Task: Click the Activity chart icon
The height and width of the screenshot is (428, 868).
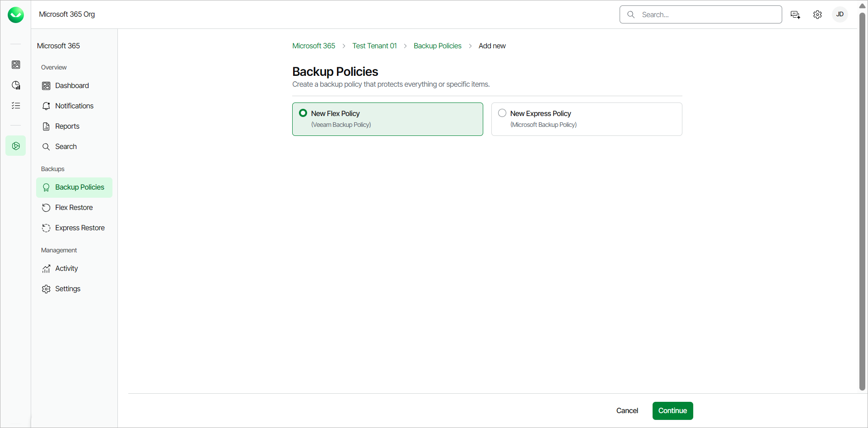Action: [x=46, y=269]
